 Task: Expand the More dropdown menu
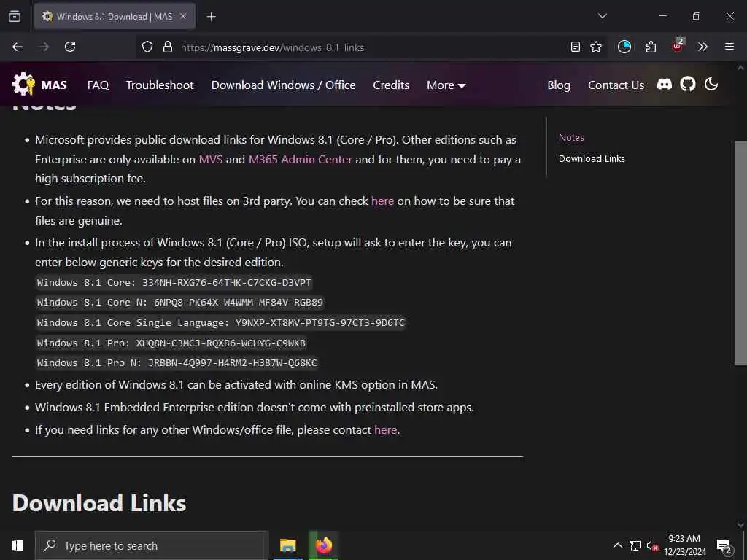(x=446, y=85)
